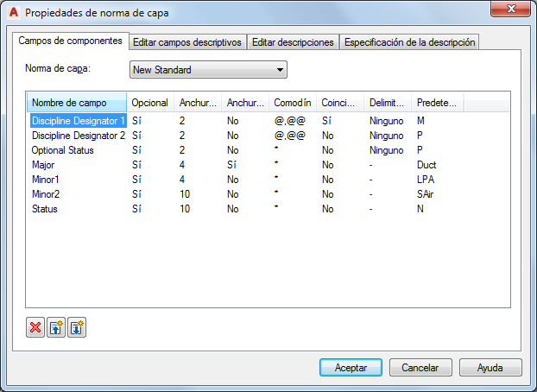Click the Nombre de campo column header
This screenshot has height=392, width=537.
(77, 103)
